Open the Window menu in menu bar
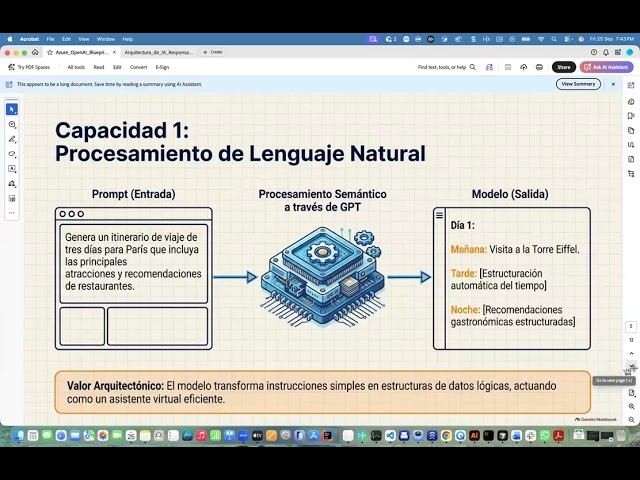 pyautogui.click(x=106, y=39)
